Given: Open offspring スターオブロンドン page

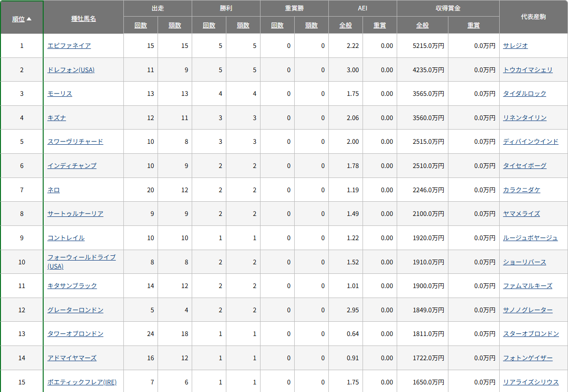Looking at the screenshot, I should [531, 334].
